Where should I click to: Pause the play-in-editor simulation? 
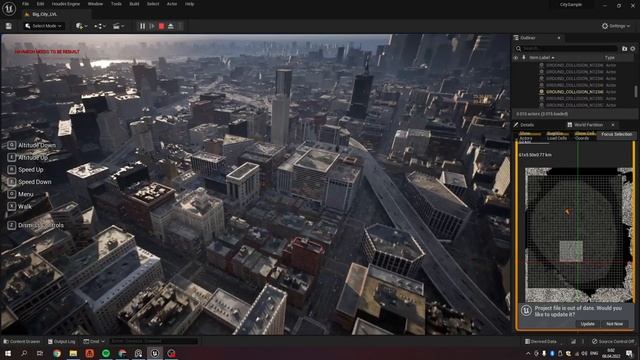click(142, 26)
